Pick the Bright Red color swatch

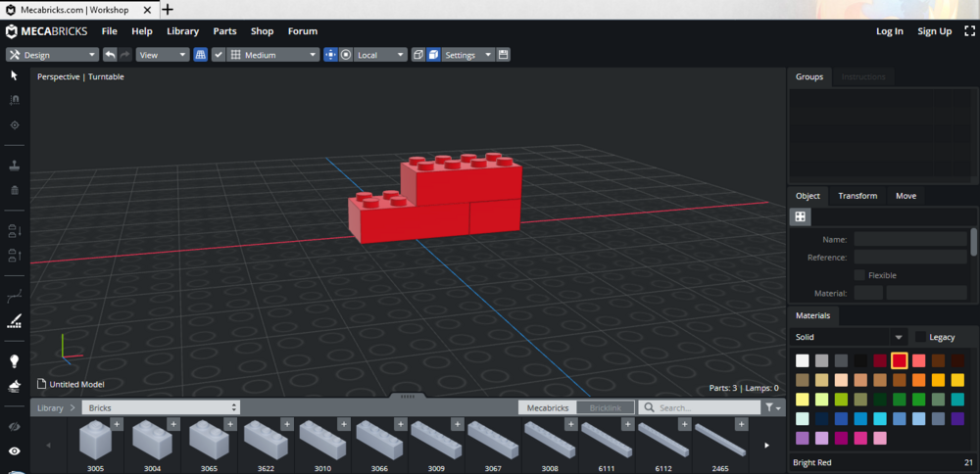[x=900, y=360]
